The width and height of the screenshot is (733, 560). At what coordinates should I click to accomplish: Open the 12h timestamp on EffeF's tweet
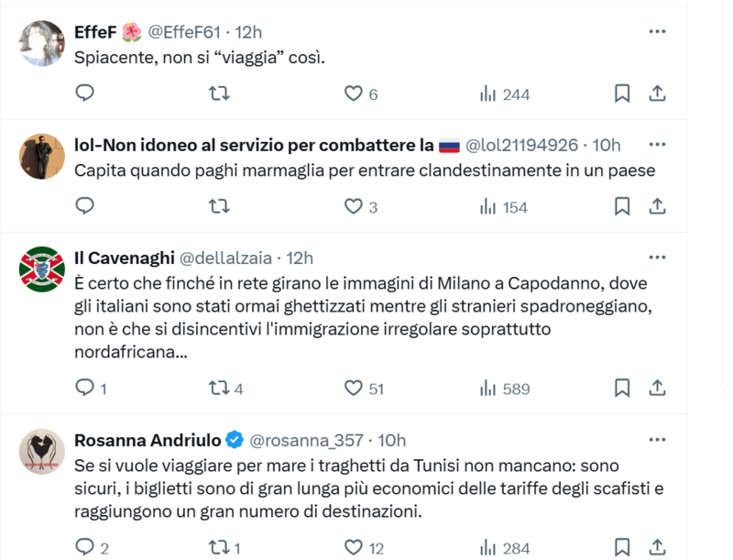coord(249,31)
